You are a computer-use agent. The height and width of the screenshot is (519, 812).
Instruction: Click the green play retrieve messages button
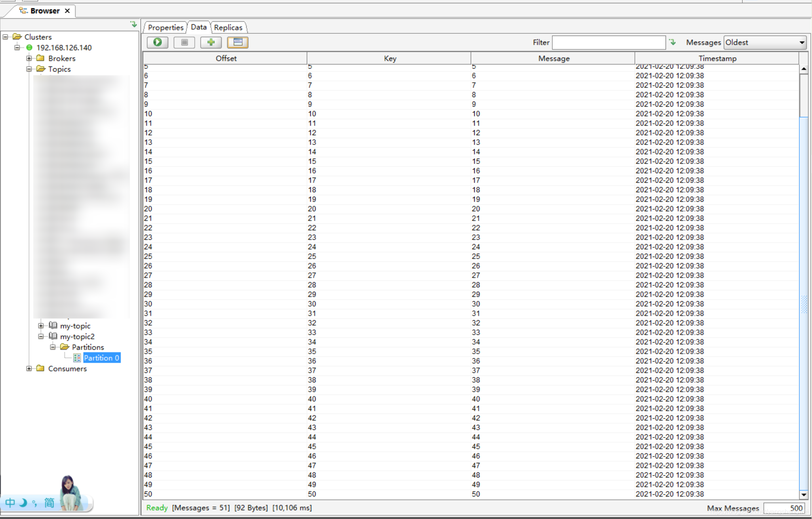(158, 42)
